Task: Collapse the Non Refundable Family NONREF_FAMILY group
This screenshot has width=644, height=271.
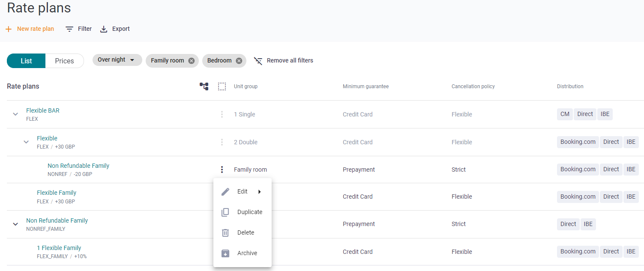Action: [15, 224]
